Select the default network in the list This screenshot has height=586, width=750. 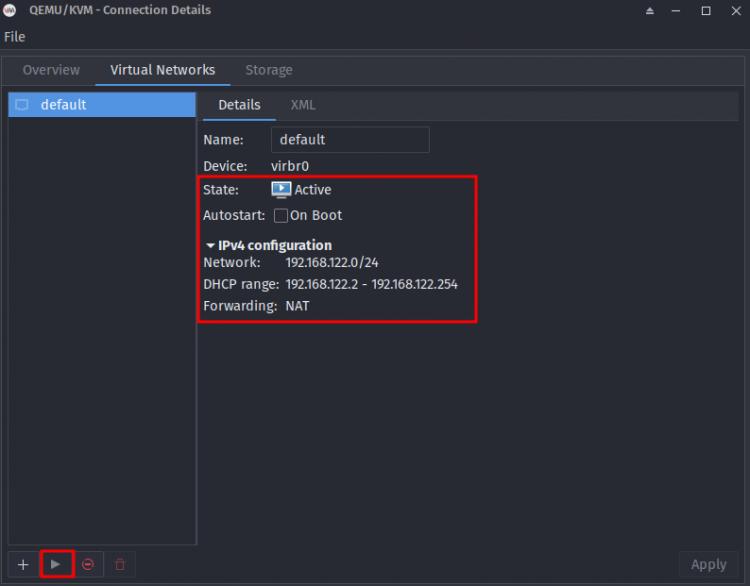click(x=100, y=105)
